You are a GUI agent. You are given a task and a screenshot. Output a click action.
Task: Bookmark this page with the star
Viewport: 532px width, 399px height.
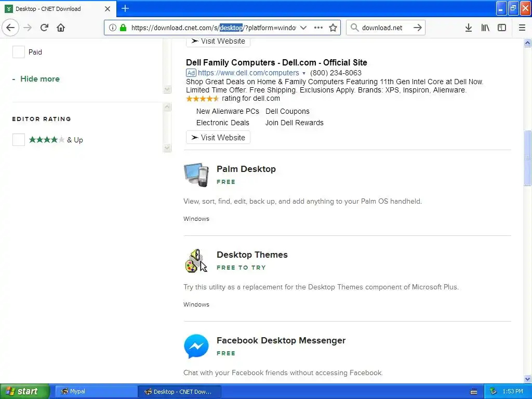click(333, 28)
